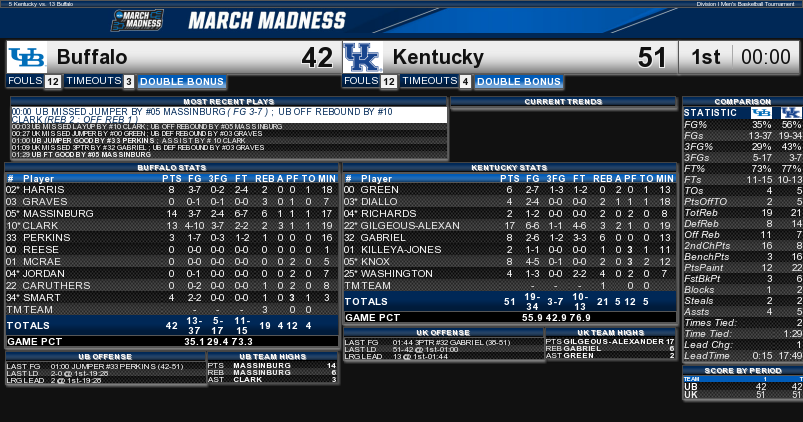This screenshot has width=803, height=422.
Task: Select Buffalo Fouls count box
Action: 53,81
